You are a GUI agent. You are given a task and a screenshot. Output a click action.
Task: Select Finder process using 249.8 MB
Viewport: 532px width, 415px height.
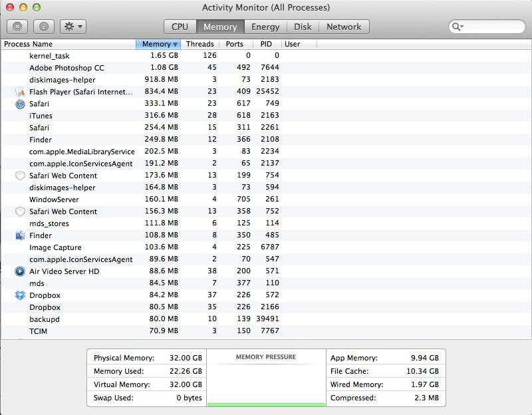[266, 140]
